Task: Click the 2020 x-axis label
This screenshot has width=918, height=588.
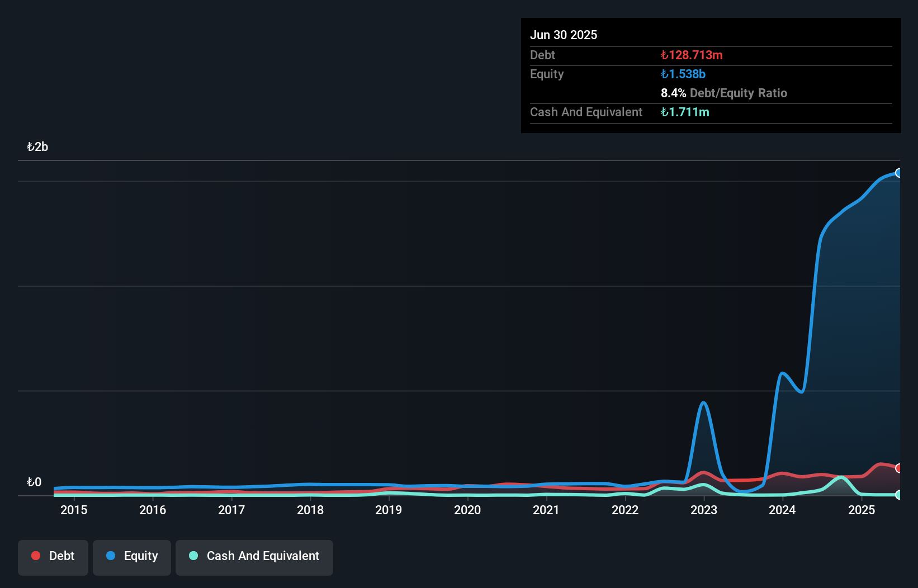Action: (x=467, y=510)
